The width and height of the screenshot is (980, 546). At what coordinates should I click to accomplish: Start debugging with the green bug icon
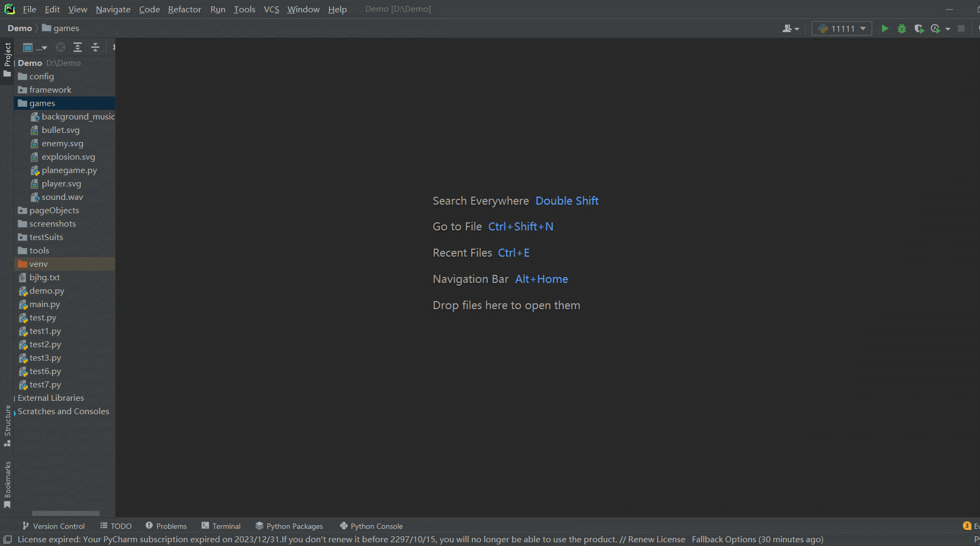[902, 29]
